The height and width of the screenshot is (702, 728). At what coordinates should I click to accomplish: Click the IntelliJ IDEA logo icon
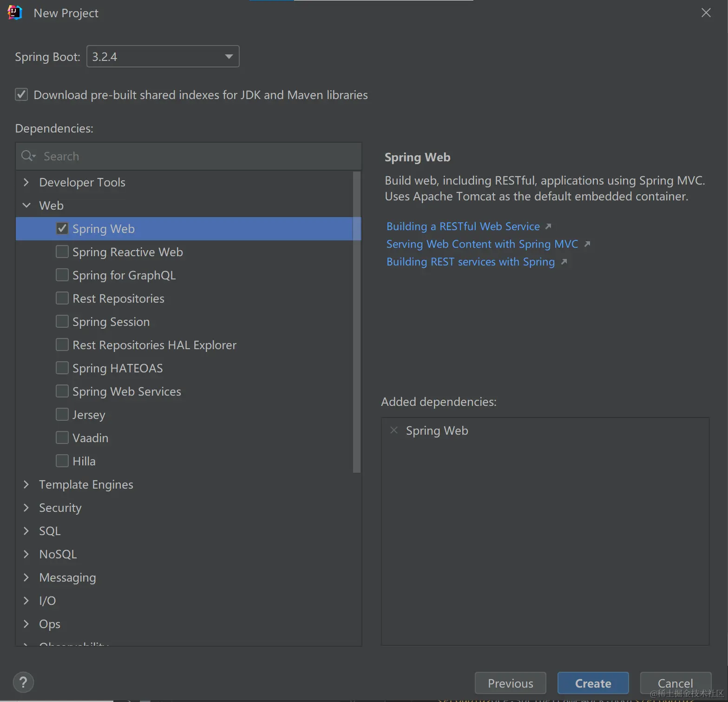15,13
